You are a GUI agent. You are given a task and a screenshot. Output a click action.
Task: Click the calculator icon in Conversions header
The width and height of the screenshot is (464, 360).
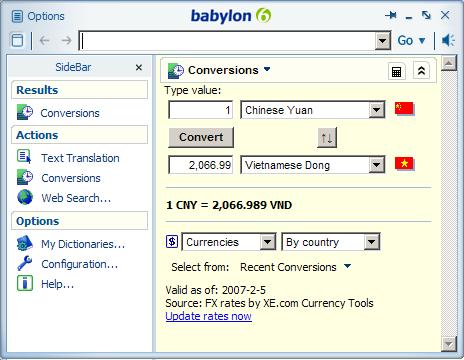(397, 71)
